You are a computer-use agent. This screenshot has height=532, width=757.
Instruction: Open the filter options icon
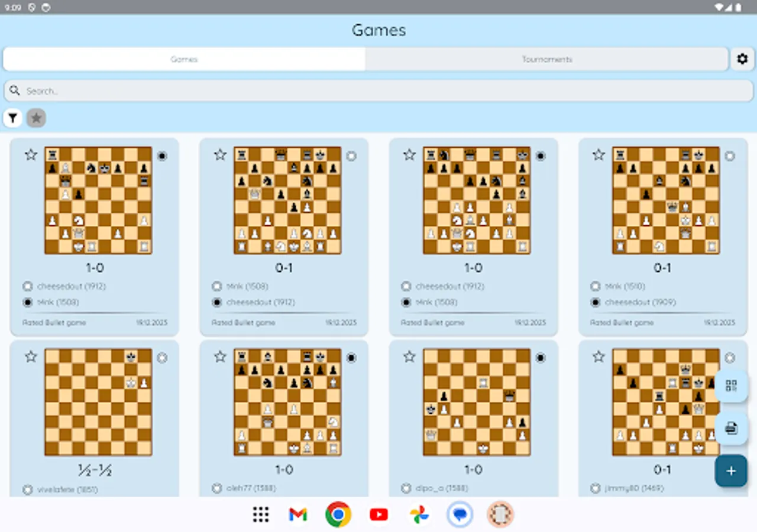click(x=13, y=118)
